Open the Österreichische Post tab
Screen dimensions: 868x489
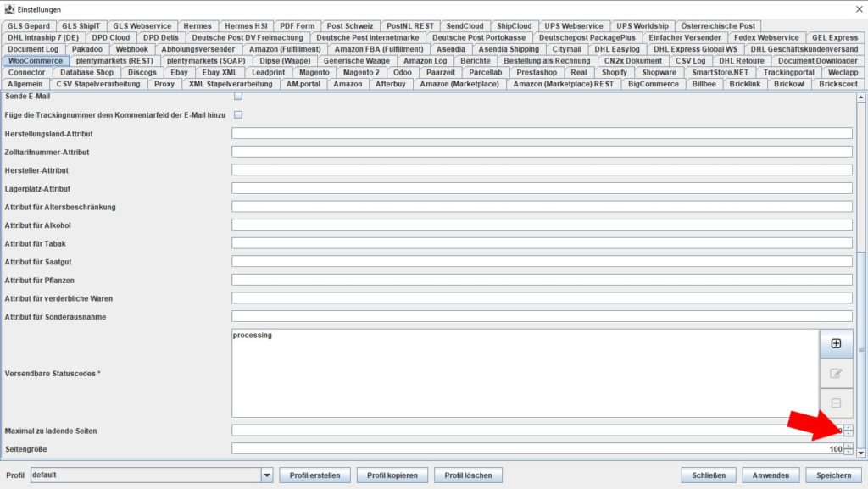coord(718,26)
